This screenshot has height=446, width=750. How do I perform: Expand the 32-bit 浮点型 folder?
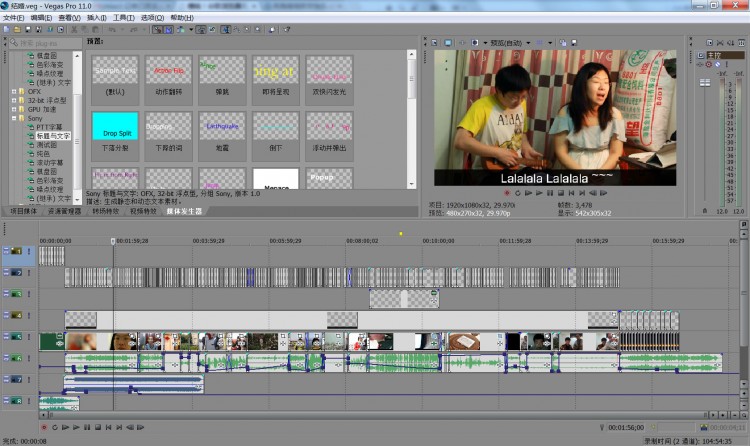(x=14, y=100)
